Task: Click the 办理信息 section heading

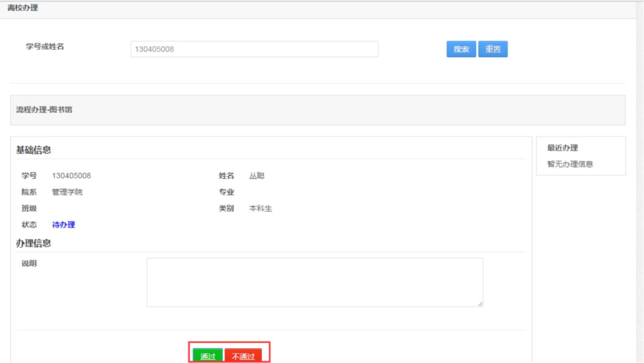Action: pos(33,243)
